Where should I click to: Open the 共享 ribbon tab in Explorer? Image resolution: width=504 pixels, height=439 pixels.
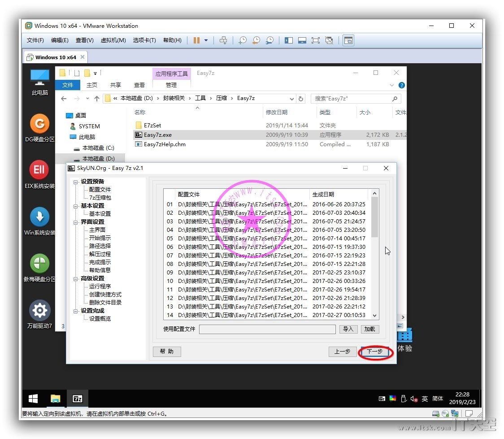(x=115, y=85)
